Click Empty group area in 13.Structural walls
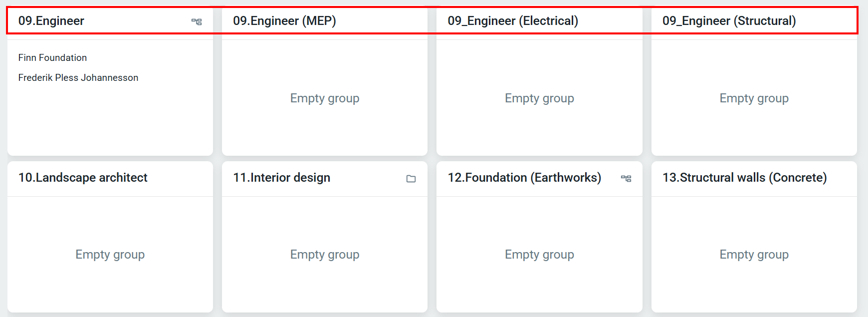Image resolution: width=868 pixels, height=317 pixels. tap(754, 255)
